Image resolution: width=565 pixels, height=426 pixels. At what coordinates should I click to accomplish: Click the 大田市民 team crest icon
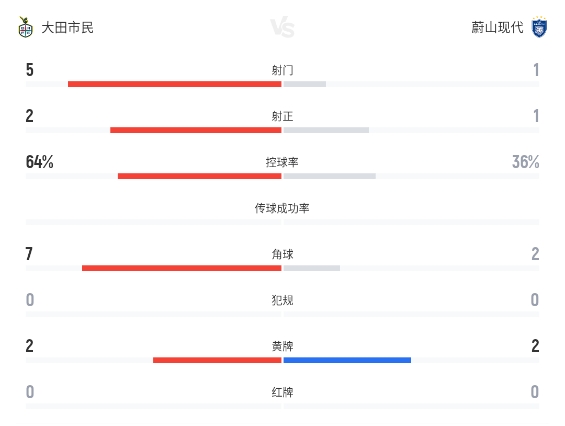tap(25, 27)
